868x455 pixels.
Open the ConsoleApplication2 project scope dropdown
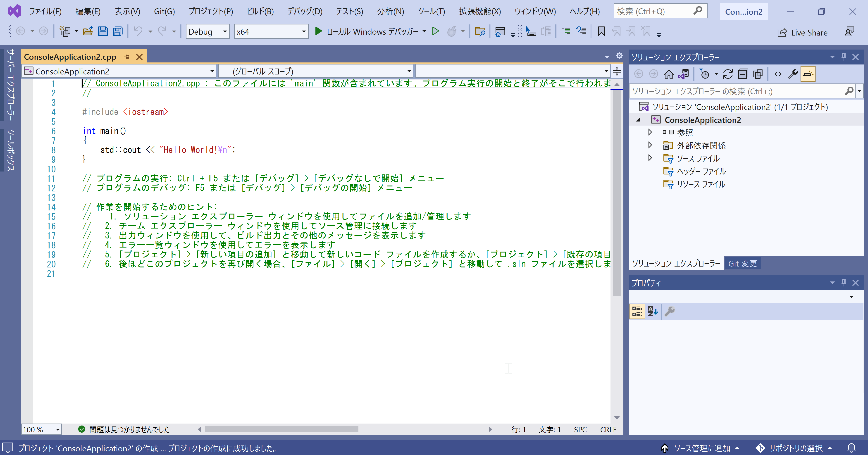[119, 71]
